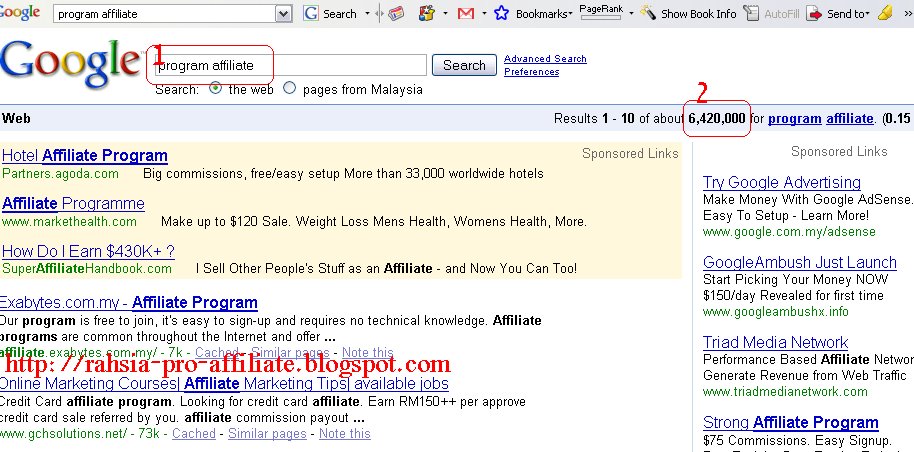Click Note this link for gchsolutions.net result
Screen dimensions: 914x452
pos(344,433)
